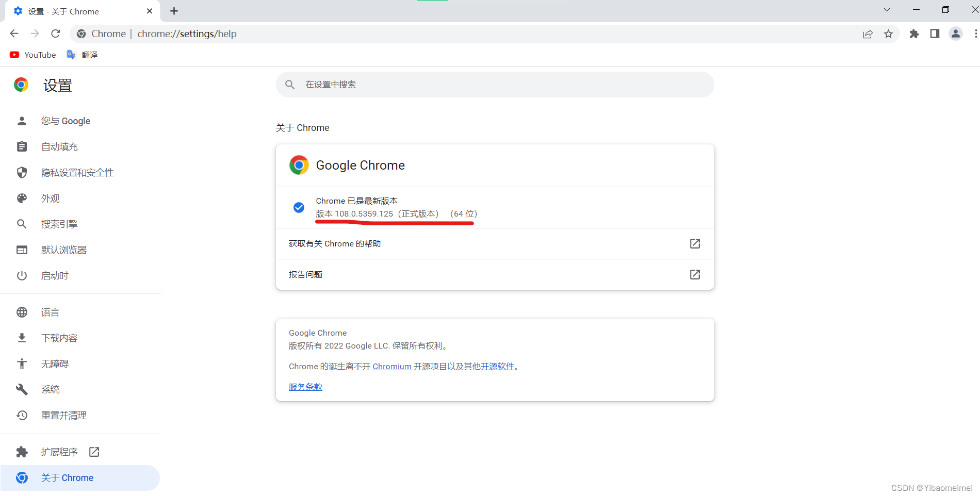Open the 开源软件 link
The image size is (980, 496).
click(498, 366)
